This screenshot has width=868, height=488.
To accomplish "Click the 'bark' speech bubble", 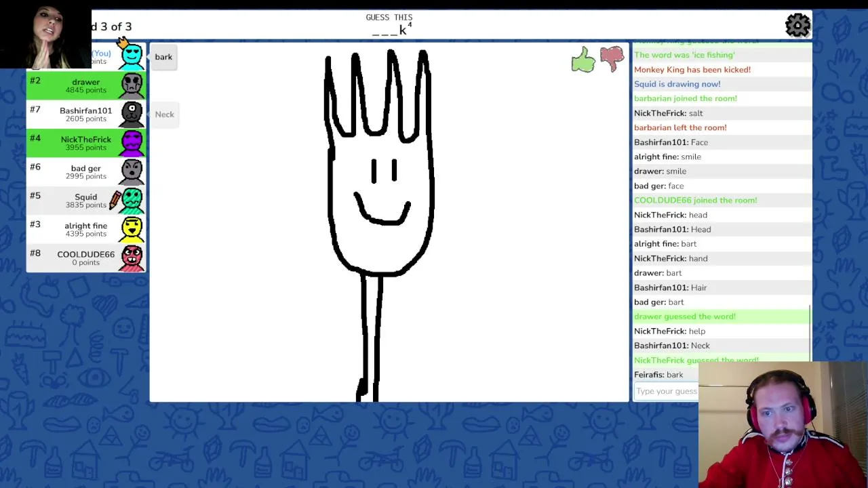I will click(163, 57).
